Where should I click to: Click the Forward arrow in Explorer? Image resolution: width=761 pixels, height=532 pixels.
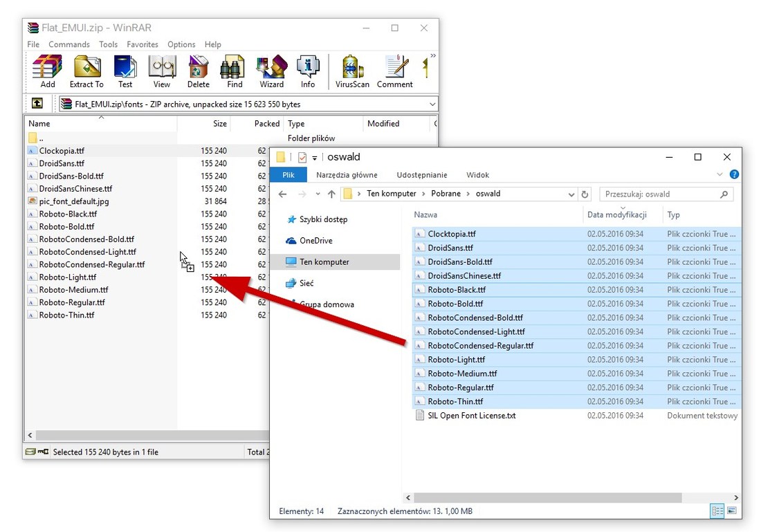click(x=302, y=194)
